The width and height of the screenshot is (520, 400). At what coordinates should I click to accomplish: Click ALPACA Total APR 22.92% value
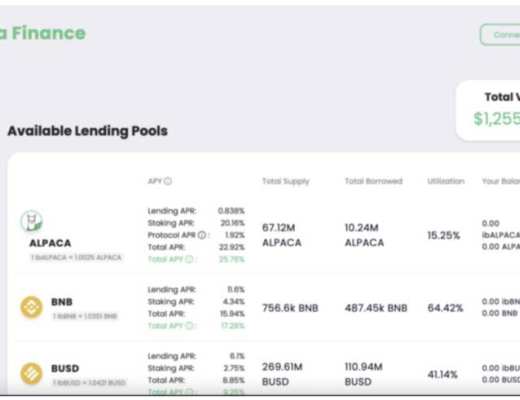click(232, 247)
